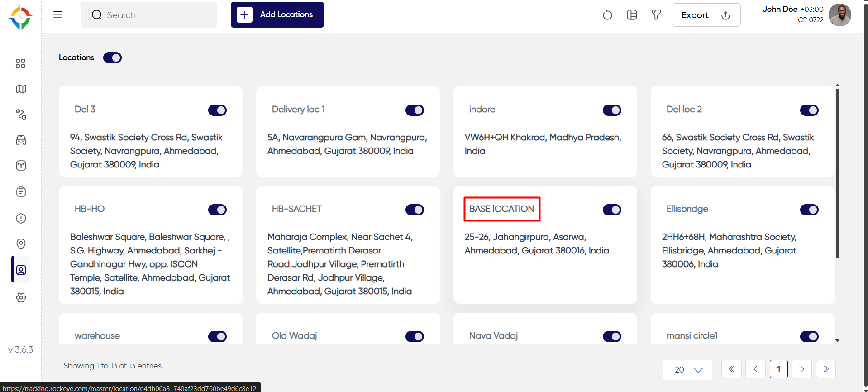Open the Ellisbridge location title
The image size is (868, 392).
click(687, 209)
